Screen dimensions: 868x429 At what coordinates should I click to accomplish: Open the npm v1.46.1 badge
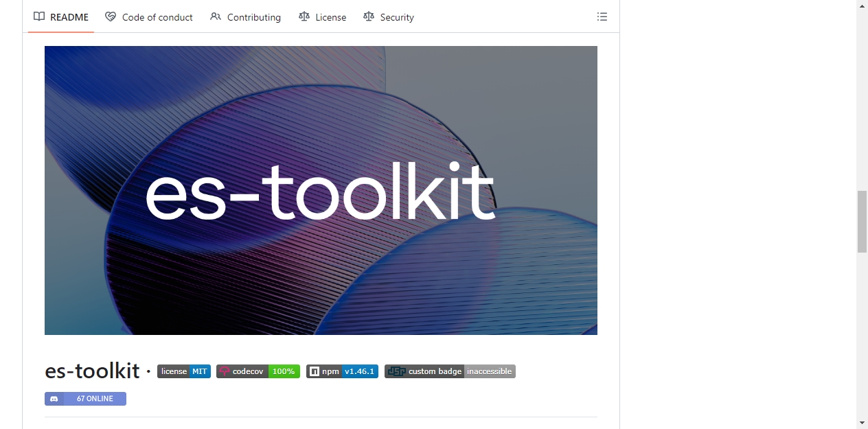(342, 371)
